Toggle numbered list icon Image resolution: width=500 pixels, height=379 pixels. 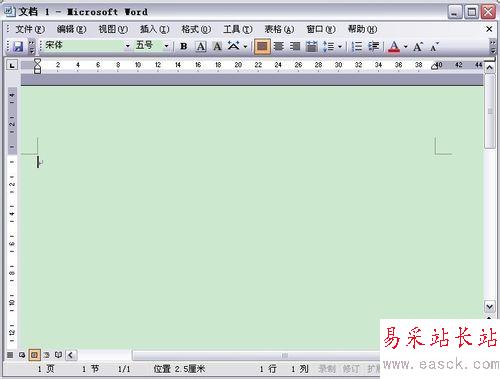click(357, 46)
